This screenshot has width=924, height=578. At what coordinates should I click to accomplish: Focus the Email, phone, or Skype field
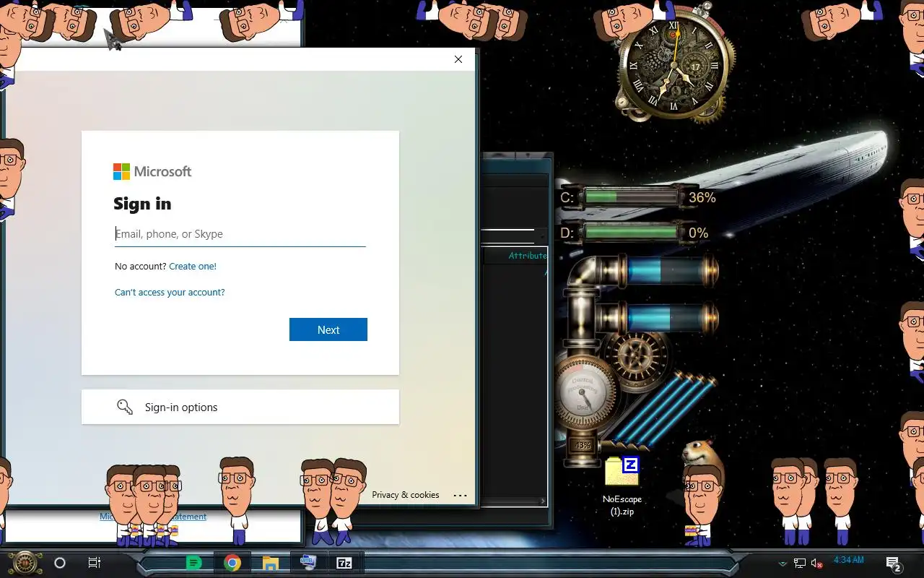point(240,234)
